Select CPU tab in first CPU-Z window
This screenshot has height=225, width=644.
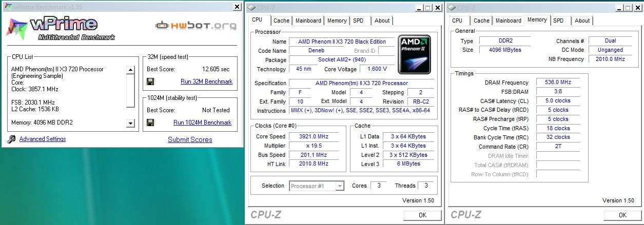258,20
